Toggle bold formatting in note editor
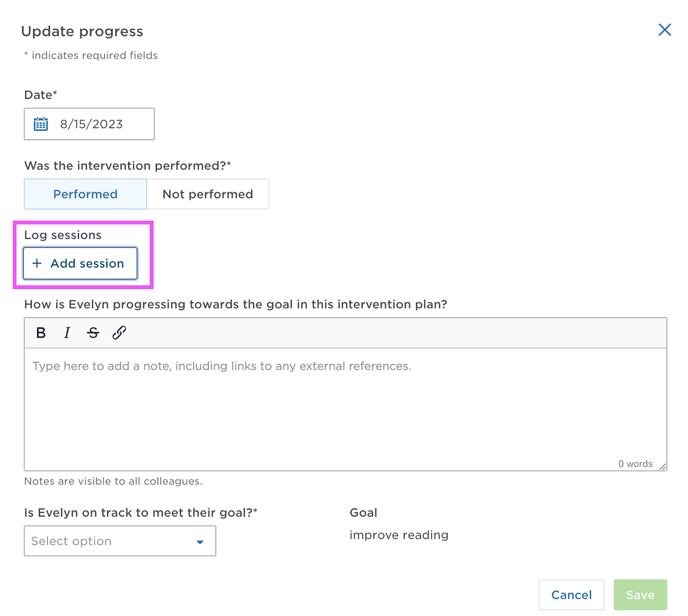 (41, 333)
